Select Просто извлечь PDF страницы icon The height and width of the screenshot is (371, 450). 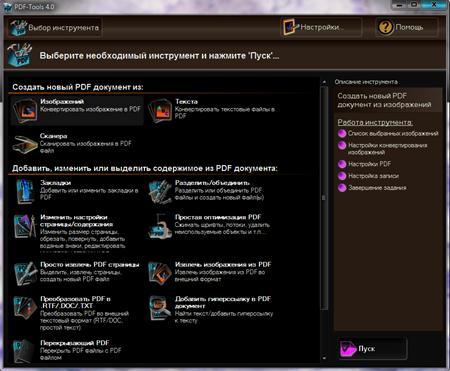pyautogui.click(x=25, y=273)
